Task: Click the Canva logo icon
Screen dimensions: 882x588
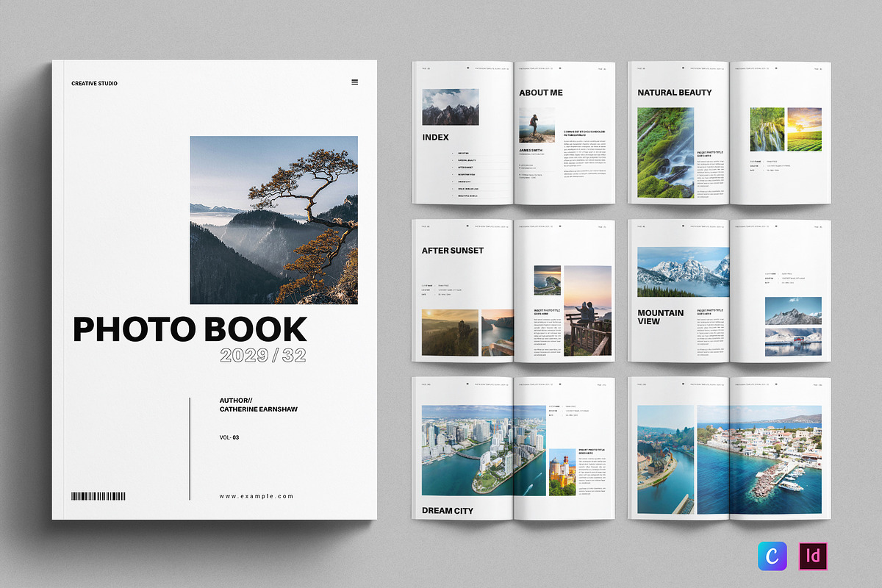Action: pos(772,556)
